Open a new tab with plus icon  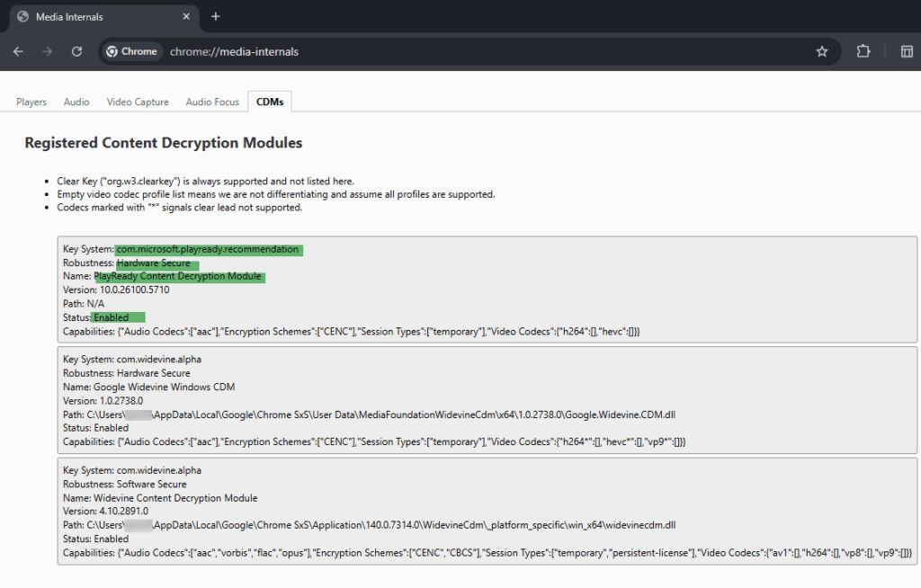(216, 16)
